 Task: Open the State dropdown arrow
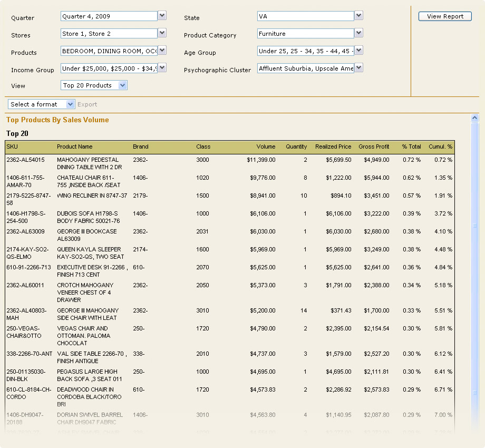coord(358,16)
